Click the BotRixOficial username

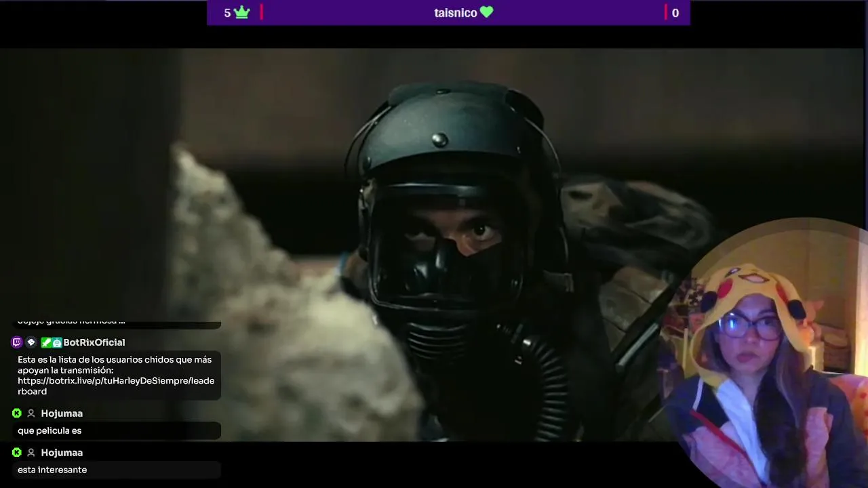(94, 342)
